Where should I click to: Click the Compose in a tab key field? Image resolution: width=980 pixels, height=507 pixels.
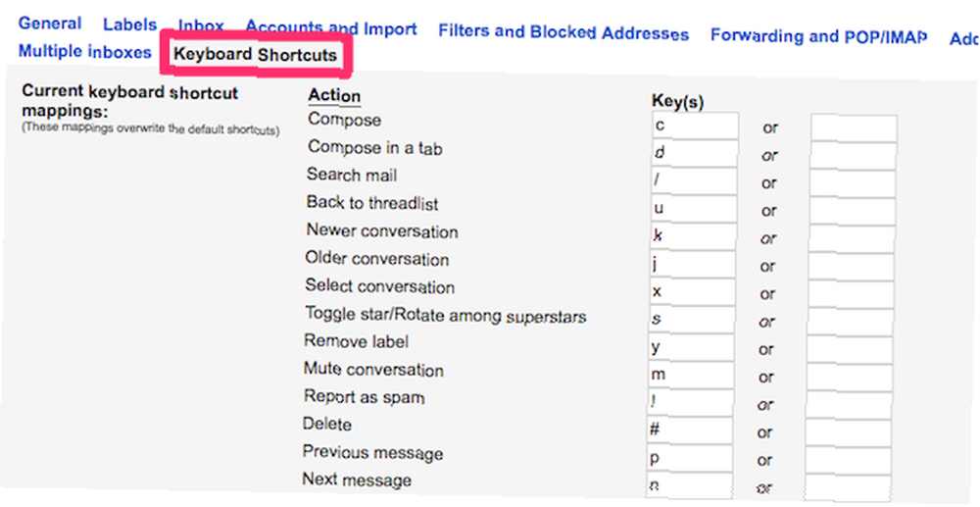click(695, 154)
